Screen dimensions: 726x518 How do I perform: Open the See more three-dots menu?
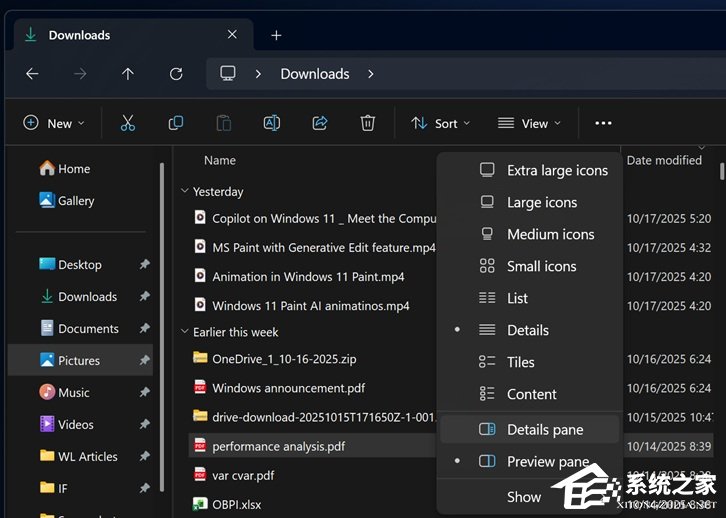click(603, 123)
